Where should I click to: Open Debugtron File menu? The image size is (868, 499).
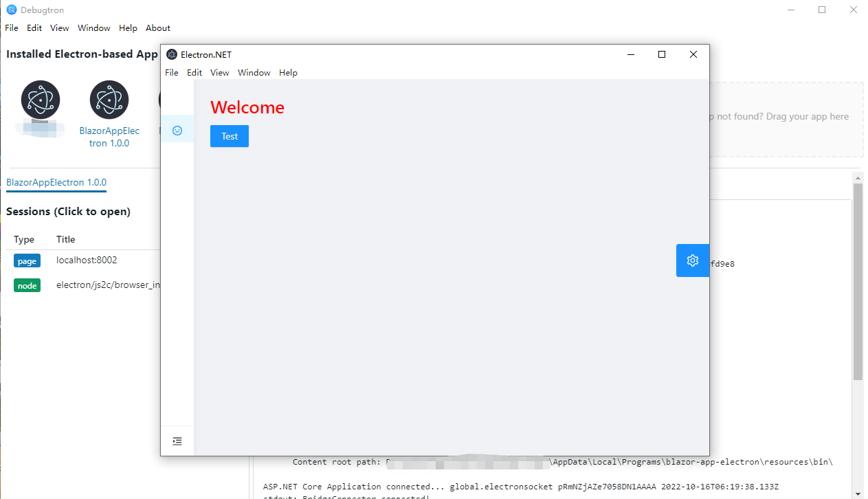(12, 28)
